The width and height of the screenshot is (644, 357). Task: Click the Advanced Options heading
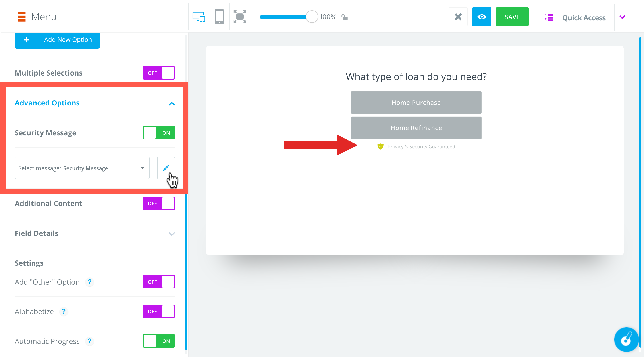(47, 103)
